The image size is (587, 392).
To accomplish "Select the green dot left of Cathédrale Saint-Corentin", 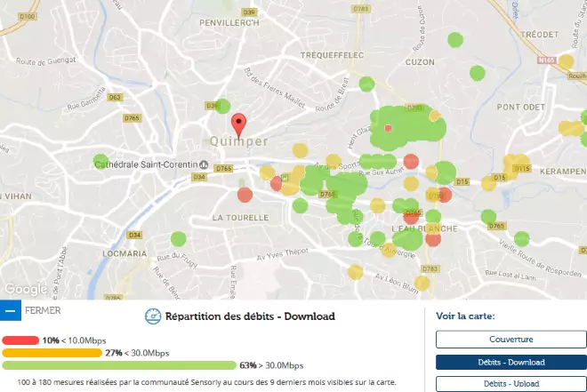I will (x=101, y=162).
